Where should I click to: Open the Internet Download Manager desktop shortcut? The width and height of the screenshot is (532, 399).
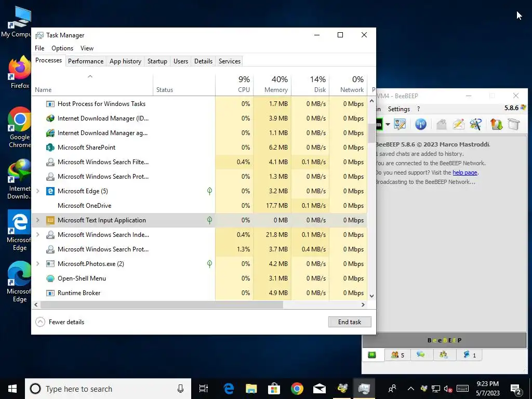pos(19,179)
